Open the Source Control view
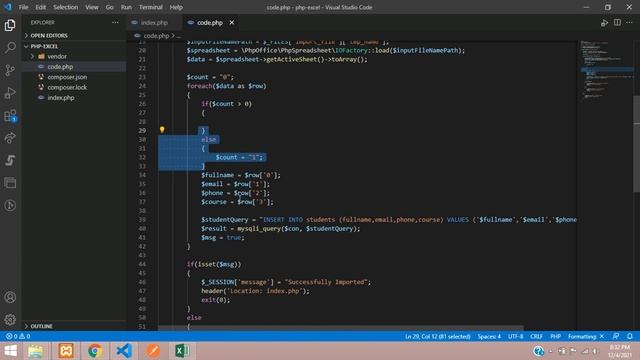 [x=10, y=70]
